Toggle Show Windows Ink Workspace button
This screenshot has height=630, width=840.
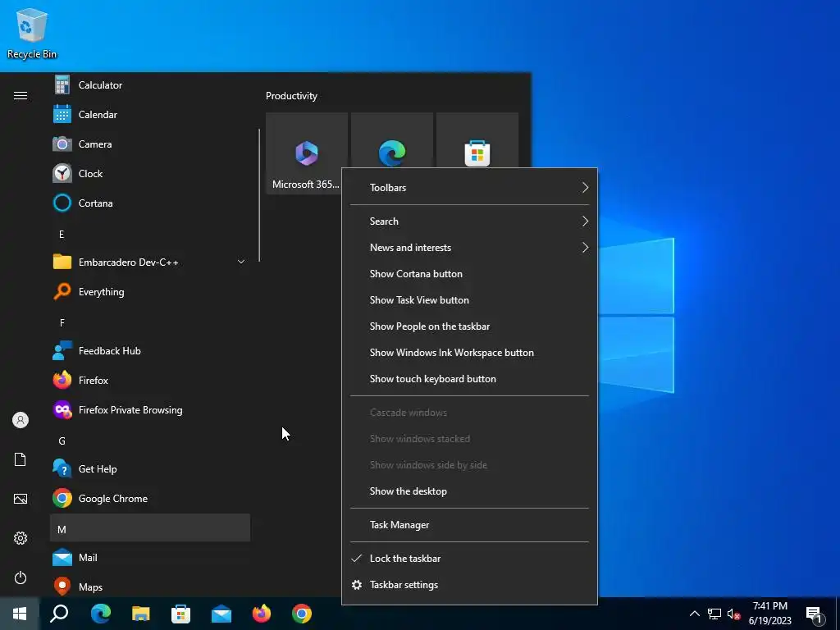(469, 353)
